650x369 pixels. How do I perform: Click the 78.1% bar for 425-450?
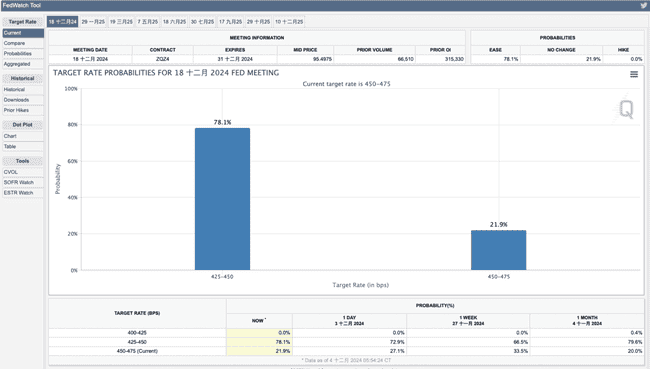(222, 199)
